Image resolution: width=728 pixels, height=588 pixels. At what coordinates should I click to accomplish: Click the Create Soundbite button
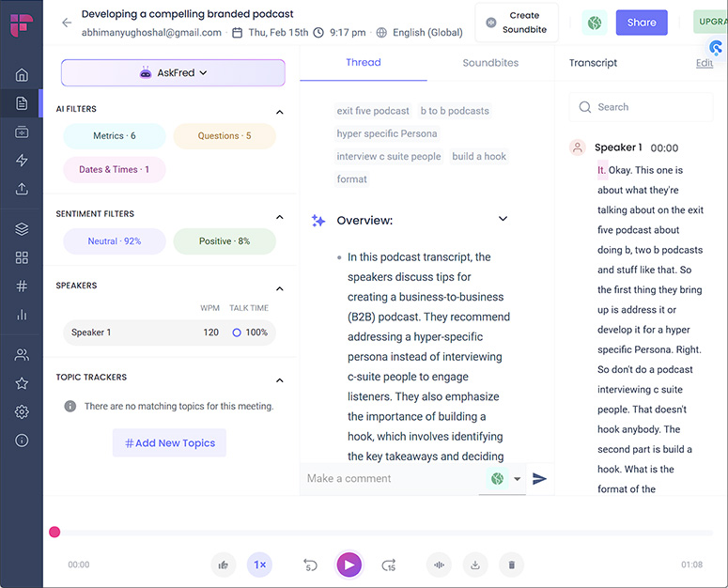517,23
